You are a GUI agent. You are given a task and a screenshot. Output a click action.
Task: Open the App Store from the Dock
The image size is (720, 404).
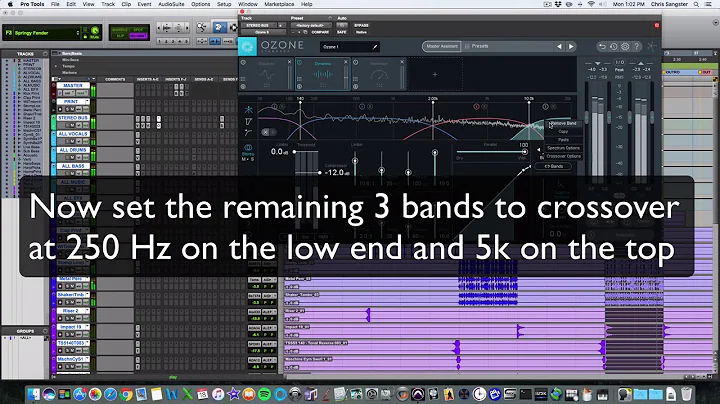(79, 394)
